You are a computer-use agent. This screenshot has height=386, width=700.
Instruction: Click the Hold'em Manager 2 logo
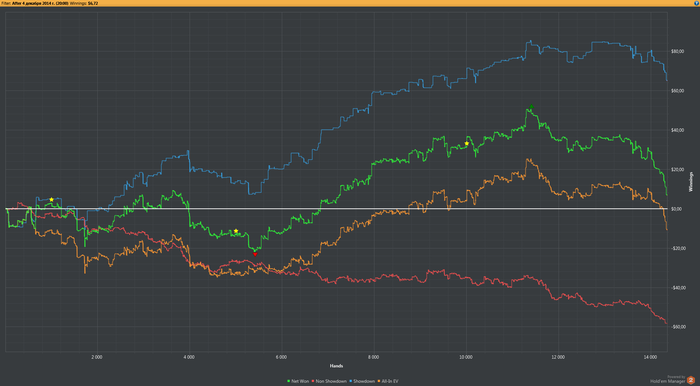tap(691, 381)
